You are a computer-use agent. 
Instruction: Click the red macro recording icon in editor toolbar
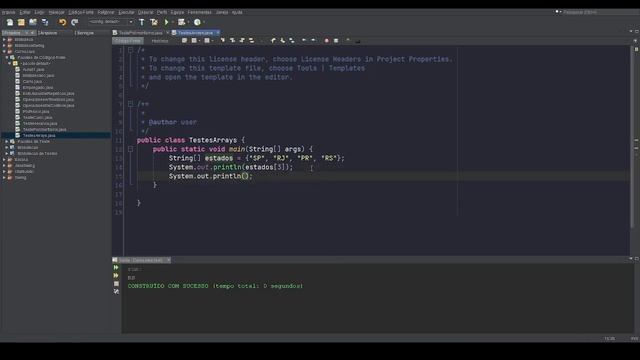point(327,40)
